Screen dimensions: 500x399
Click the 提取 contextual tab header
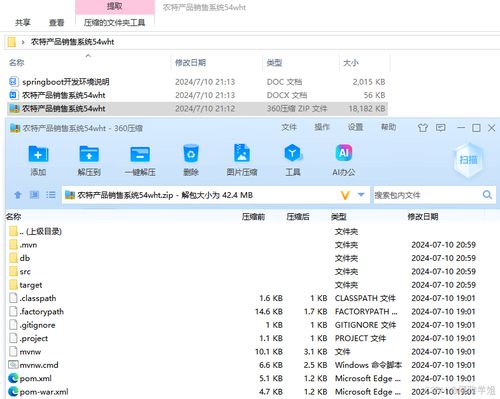coord(115,6)
